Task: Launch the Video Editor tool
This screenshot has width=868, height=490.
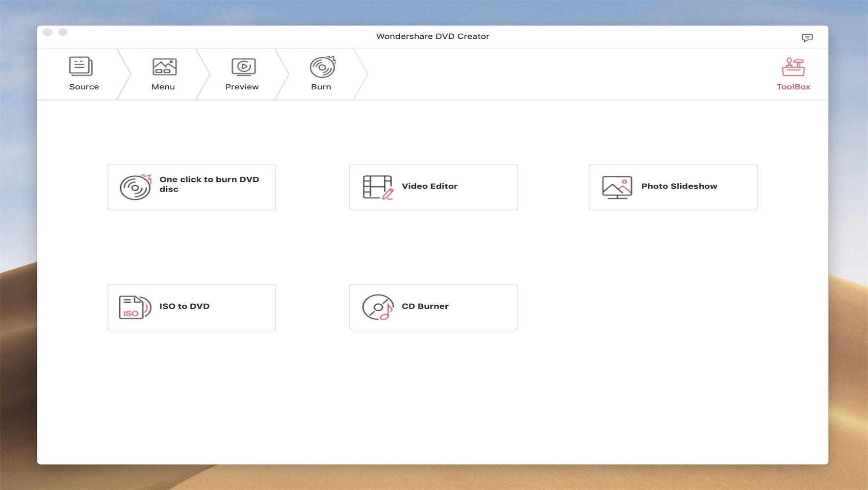Action: point(434,187)
